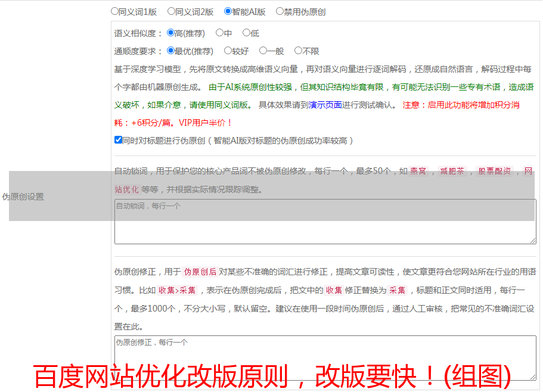This screenshot has width=543, height=392.
Task: Select the 同义词2版 radio option
Action: (x=171, y=11)
